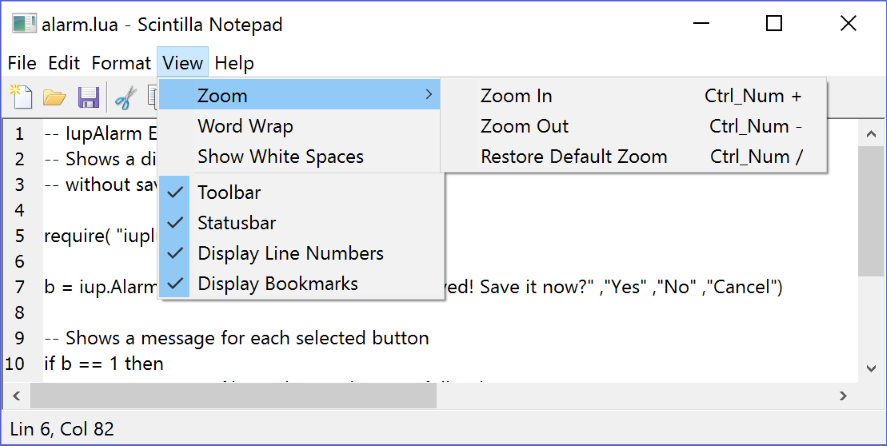The image size is (887, 446).
Task: Expand the Zoom submenu arrow
Action: (429, 95)
